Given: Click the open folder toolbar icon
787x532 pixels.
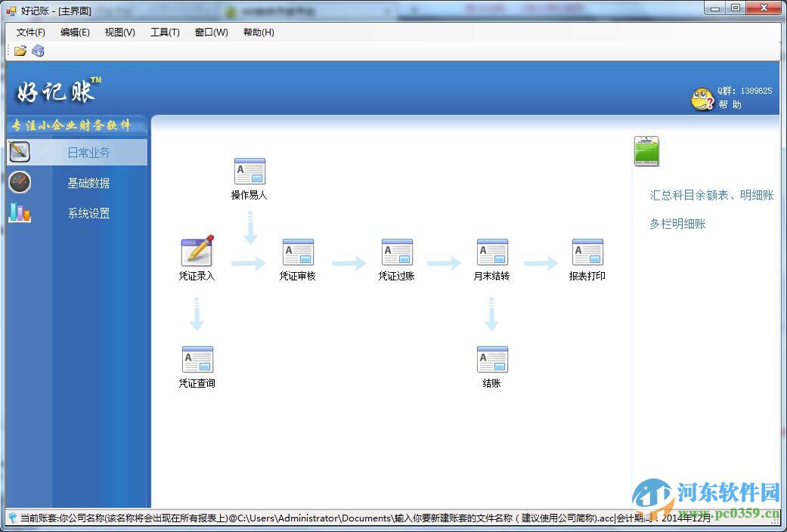Looking at the screenshot, I should tap(20, 51).
